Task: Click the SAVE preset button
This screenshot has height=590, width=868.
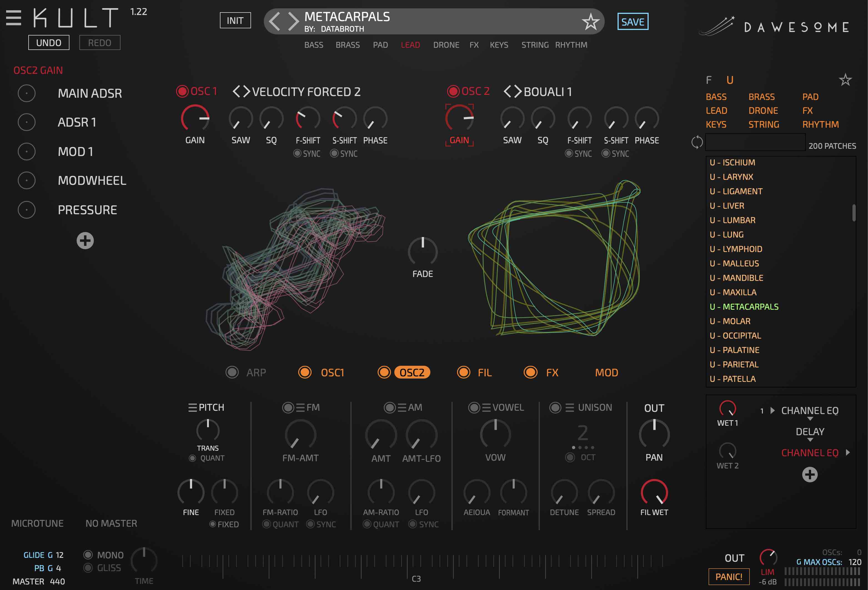Action: pyautogui.click(x=633, y=22)
